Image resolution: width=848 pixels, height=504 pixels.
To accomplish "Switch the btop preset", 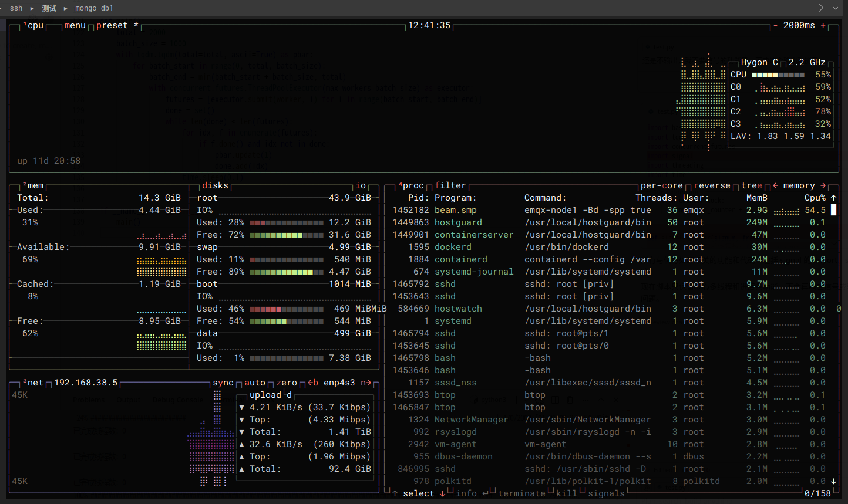I will coord(117,25).
